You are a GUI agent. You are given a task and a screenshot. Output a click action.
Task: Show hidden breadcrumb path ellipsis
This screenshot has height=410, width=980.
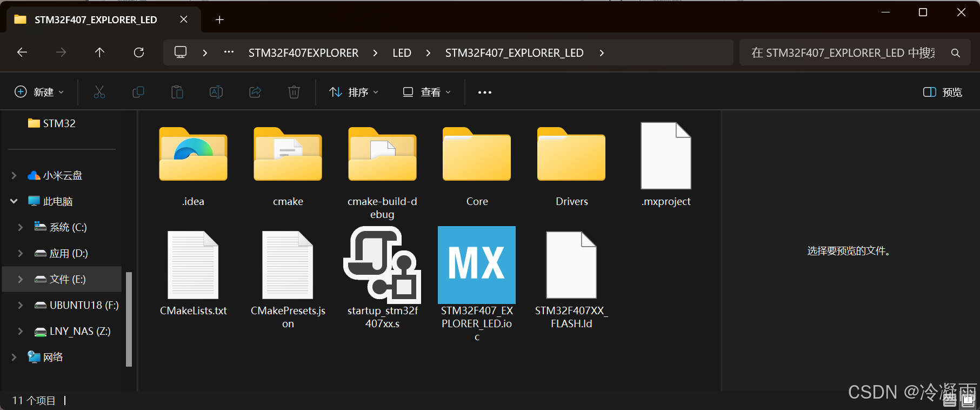pos(229,52)
